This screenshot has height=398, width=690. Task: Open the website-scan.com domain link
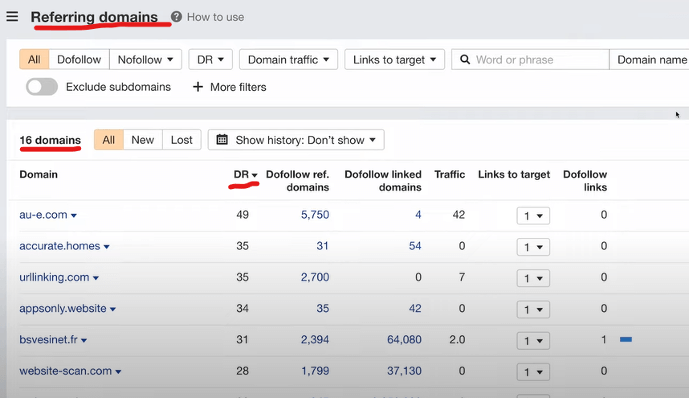click(65, 371)
